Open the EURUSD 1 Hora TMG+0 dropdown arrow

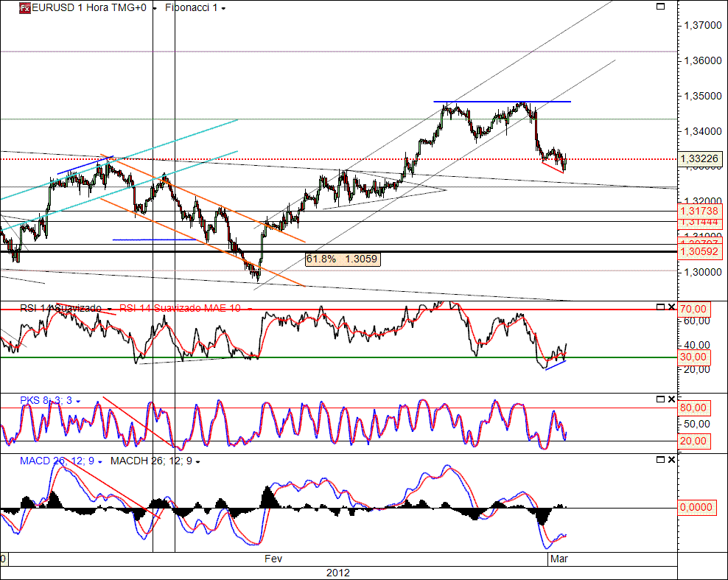[155, 9]
